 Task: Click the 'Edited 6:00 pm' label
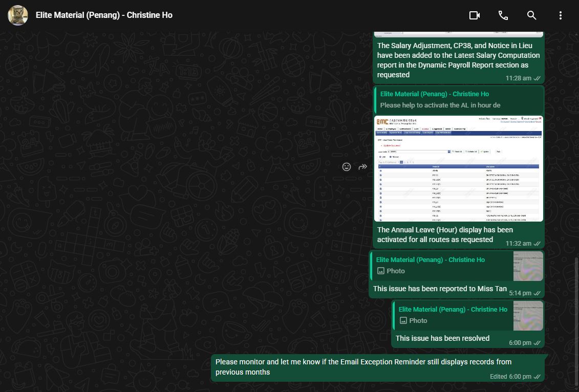click(511, 377)
